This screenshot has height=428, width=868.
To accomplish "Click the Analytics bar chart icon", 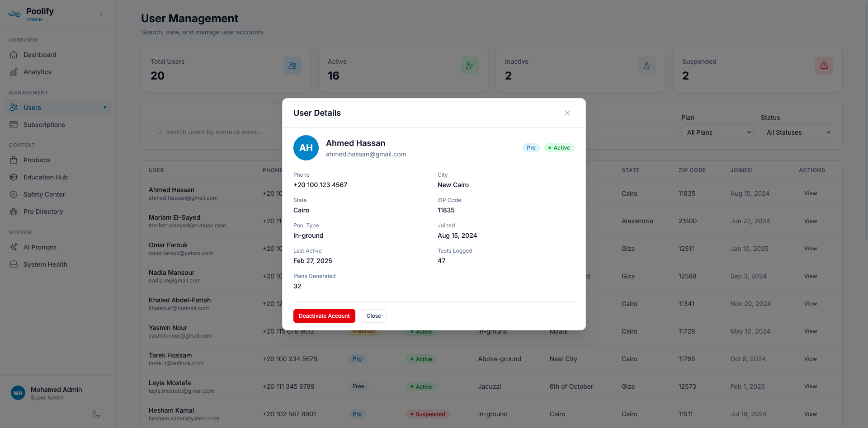I will pos(14,72).
